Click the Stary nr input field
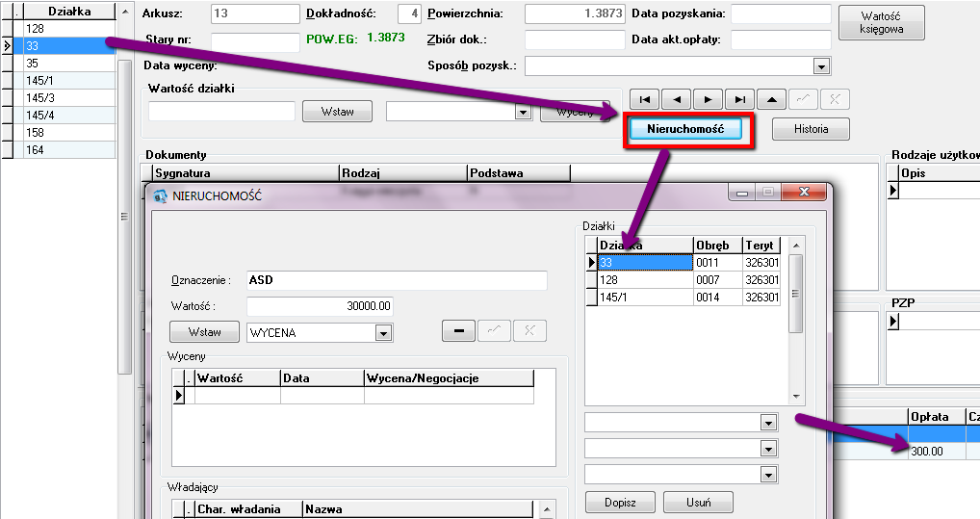Viewport: 980px width, 519px height. (x=255, y=41)
